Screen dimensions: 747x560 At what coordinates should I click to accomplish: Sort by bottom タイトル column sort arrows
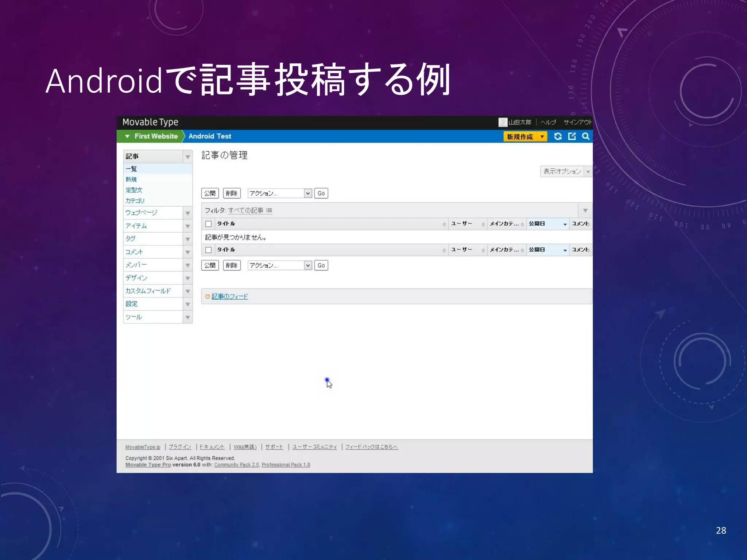444,250
